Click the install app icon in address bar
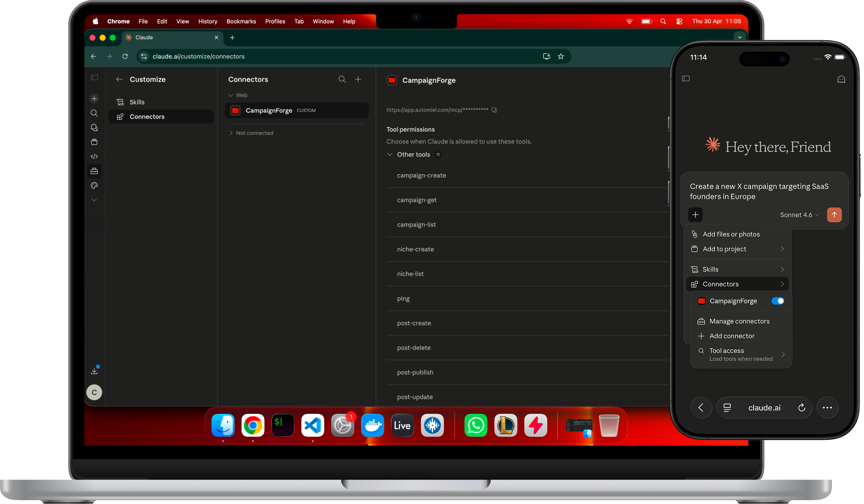The image size is (864, 504). tap(547, 56)
